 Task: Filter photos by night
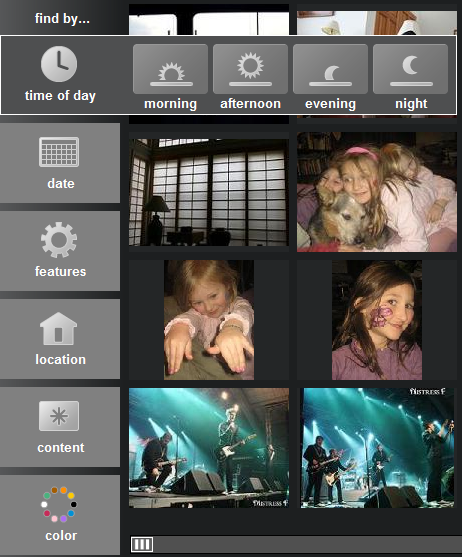click(x=411, y=69)
